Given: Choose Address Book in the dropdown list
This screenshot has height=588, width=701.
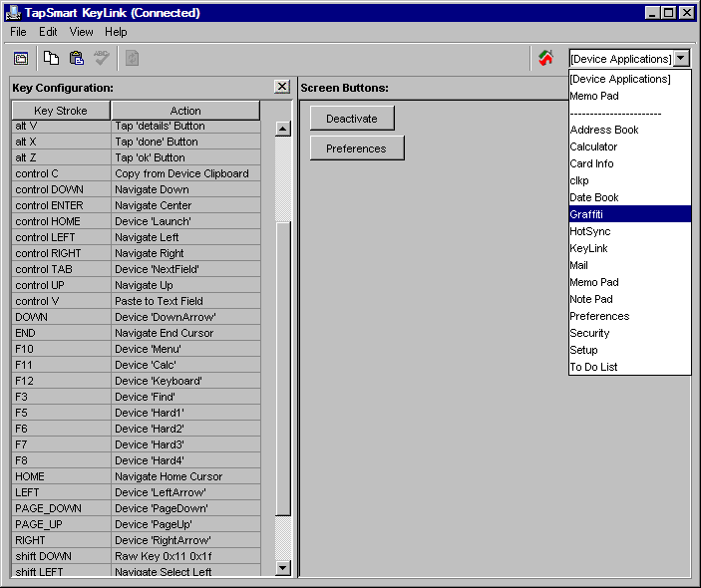Looking at the screenshot, I should [630, 130].
